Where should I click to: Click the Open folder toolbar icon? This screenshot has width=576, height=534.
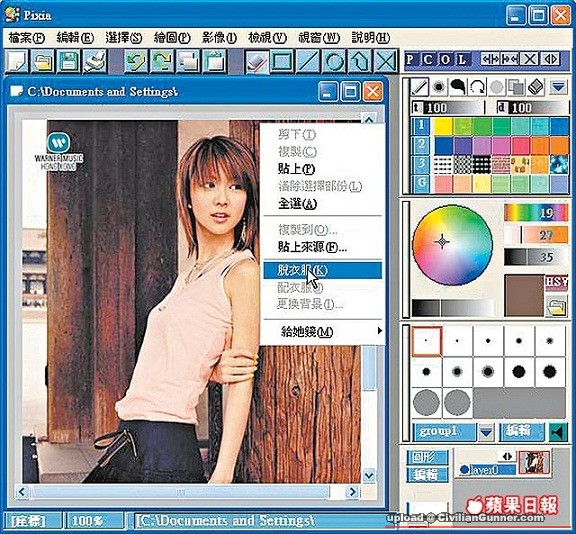point(42,61)
